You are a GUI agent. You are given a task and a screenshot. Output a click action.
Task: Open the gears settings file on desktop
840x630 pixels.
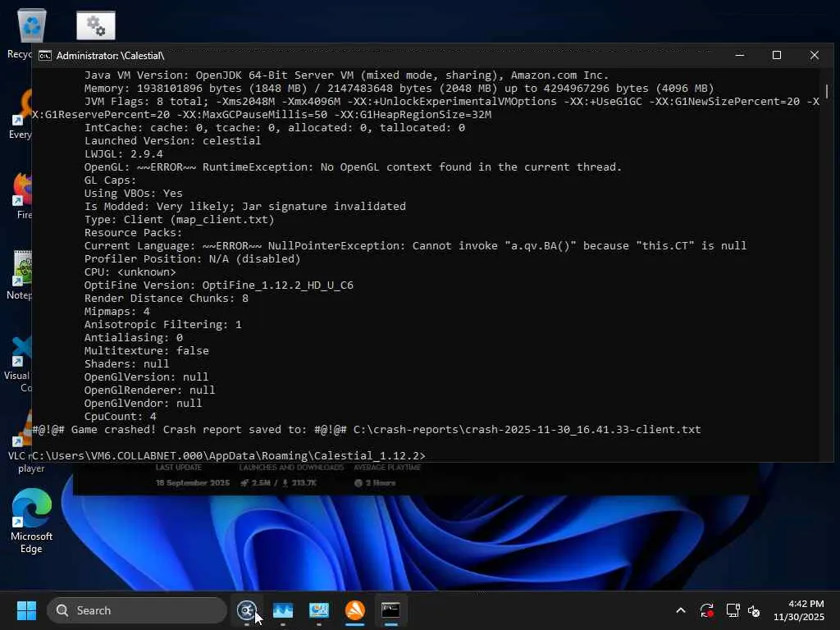96,25
